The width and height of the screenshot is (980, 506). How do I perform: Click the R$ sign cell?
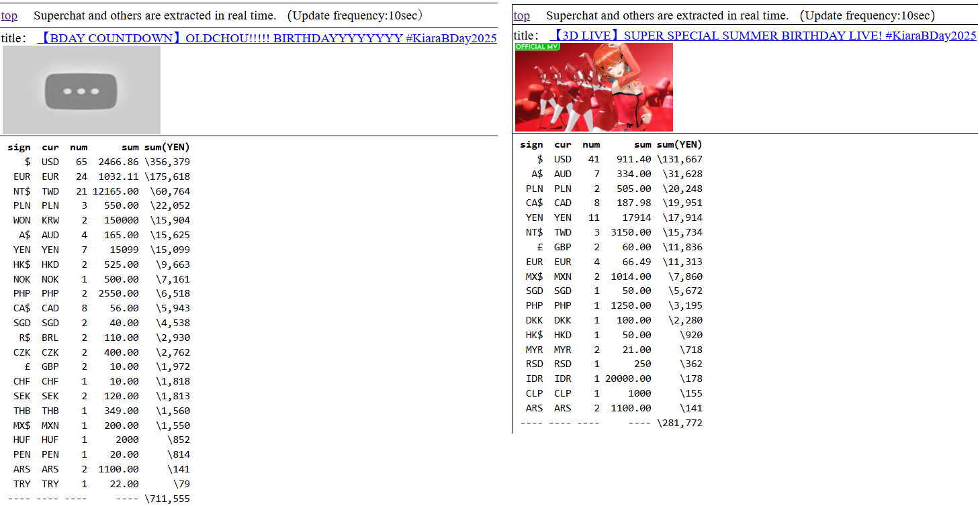pyautogui.click(x=26, y=338)
